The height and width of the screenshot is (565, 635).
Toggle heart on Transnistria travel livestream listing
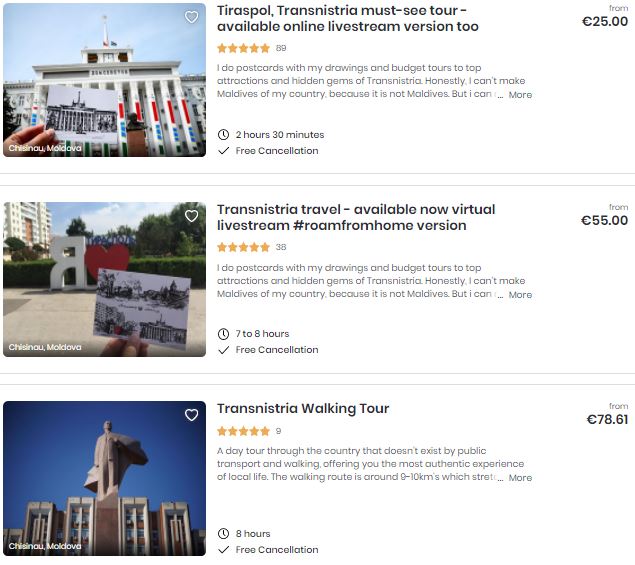pyautogui.click(x=192, y=216)
